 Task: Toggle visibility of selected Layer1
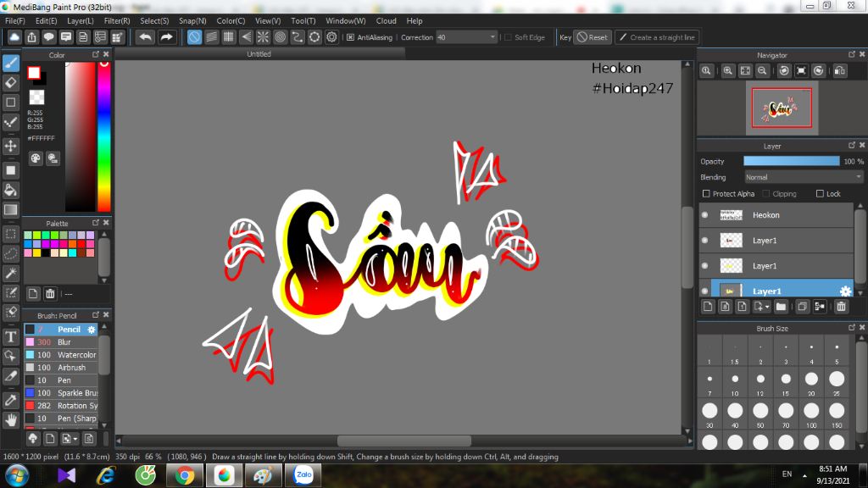pyautogui.click(x=704, y=291)
